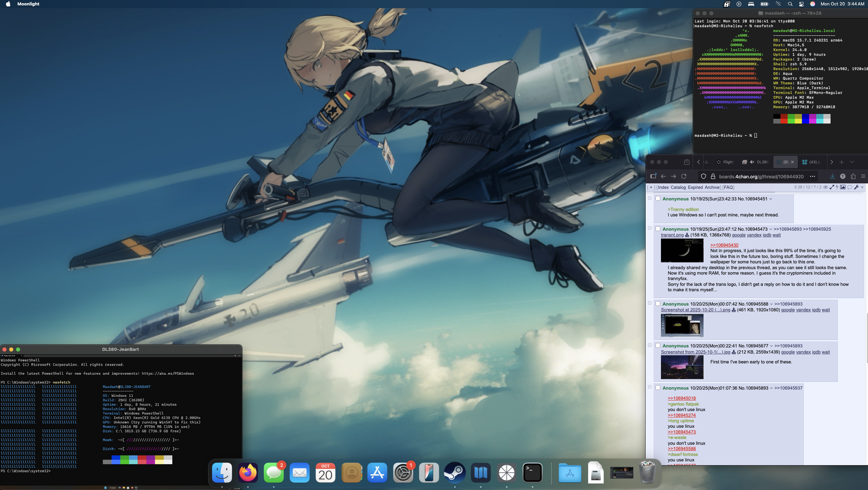The image size is (868, 490).
Task: Open the Firefox hamburger menu
Action: [x=863, y=176]
